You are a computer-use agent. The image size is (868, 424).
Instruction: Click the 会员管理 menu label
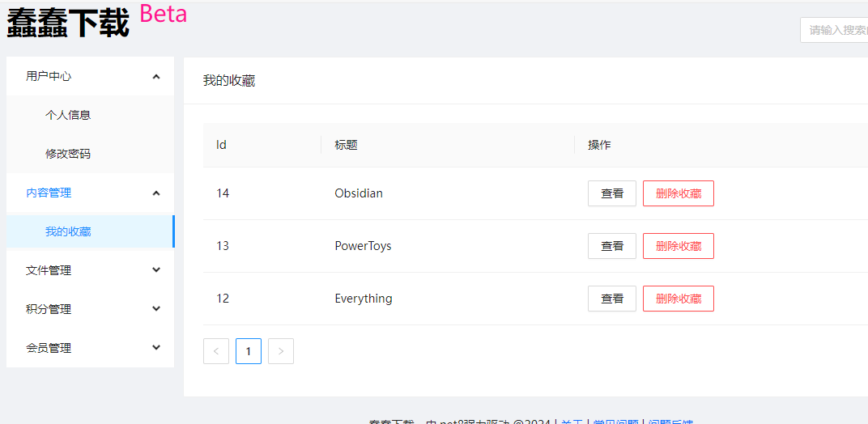[x=49, y=348]
